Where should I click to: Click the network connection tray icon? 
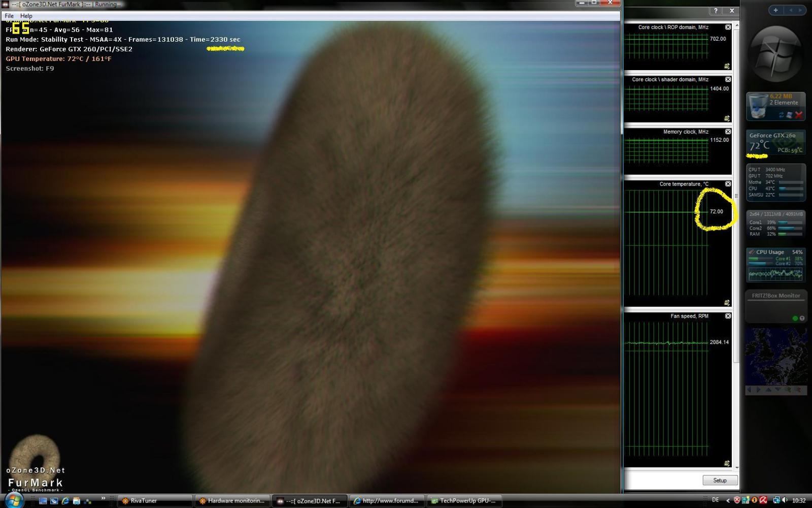click(776, 500)
